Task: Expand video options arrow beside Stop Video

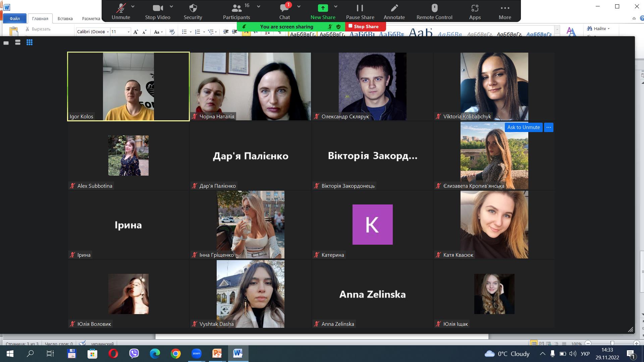Action: click(x=171, y=6)
